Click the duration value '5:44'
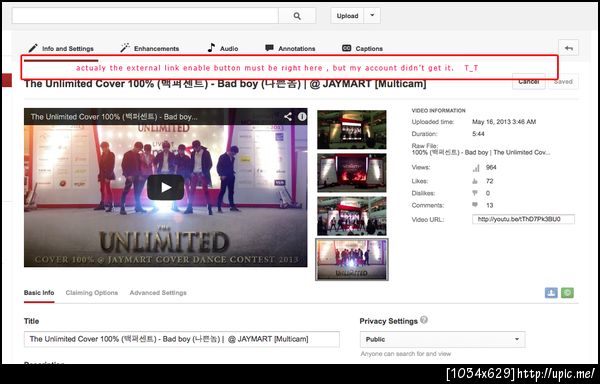 click(478, 134)
